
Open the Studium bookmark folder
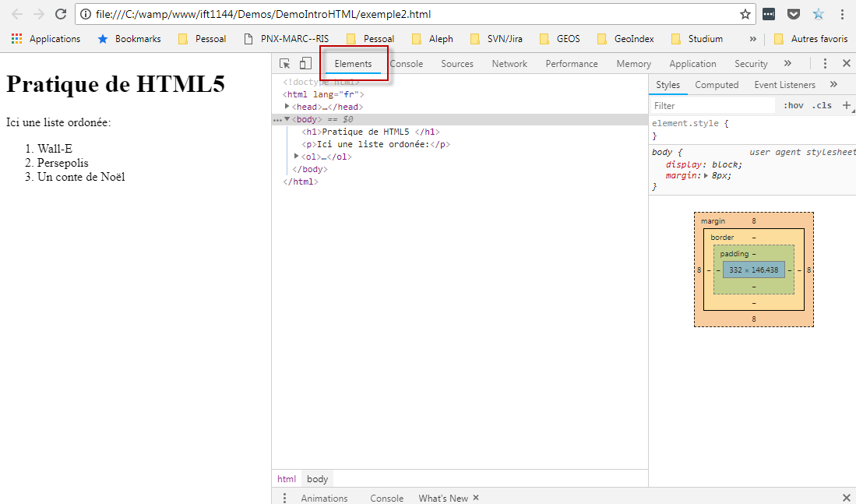(x=697, y=39)
